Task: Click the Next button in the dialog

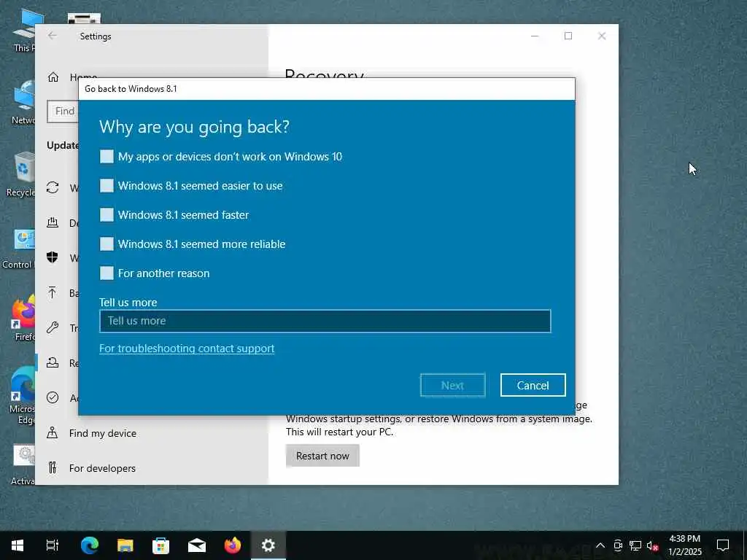Action: pos(452,385)
